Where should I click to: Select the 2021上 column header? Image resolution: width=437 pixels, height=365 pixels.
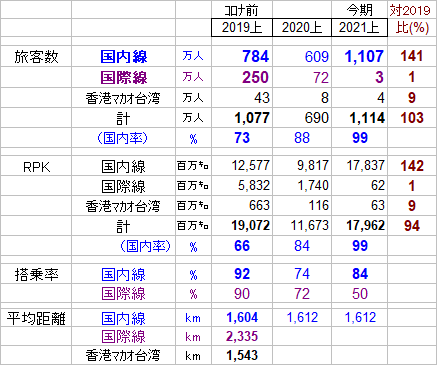(359, 27)
